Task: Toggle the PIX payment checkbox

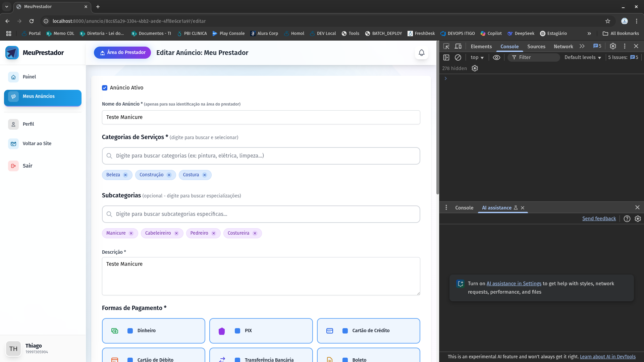Action: 237,331
